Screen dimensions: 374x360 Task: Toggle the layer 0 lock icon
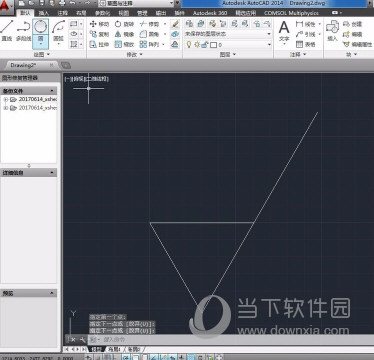(205, 44)
